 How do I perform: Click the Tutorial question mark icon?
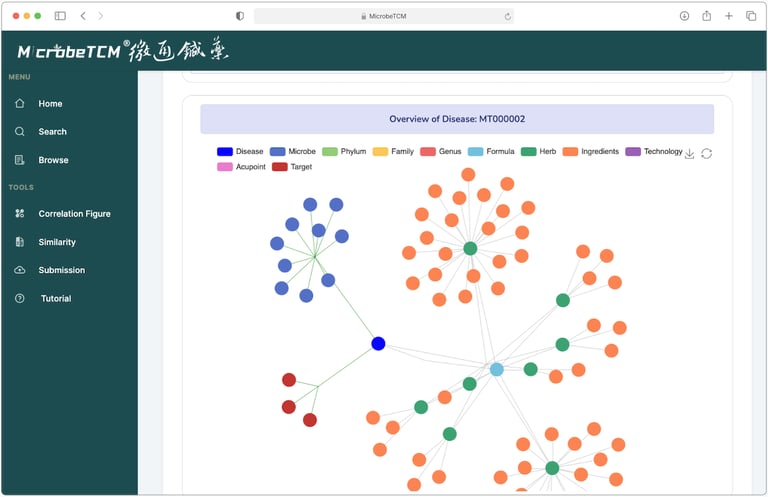pyautogui.click(x=20, y=298)
